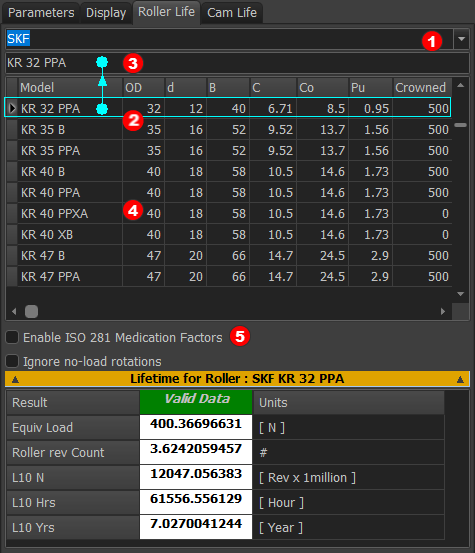The width and height of the screenshot is (475, 553).
Task: Click the vertical scrollbar thumb of table
Action: (x=460, y=125)
